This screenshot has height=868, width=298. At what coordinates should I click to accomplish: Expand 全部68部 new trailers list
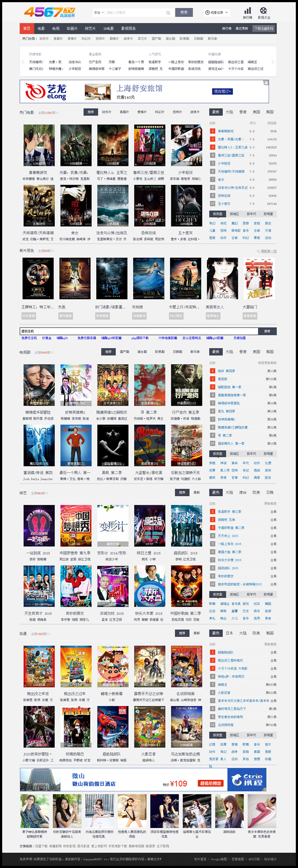(46, 251)
